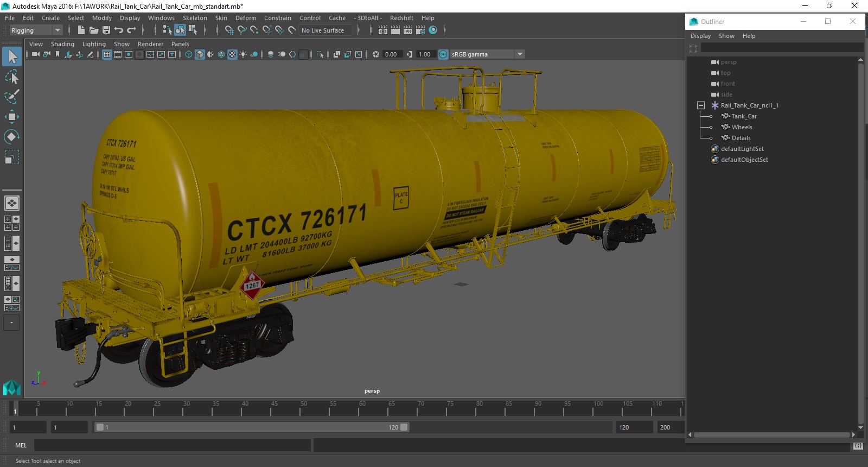868x467 pixels.
Task: Click the Outliner horizontal scrollbar
Action: click(x=771, y=435)
